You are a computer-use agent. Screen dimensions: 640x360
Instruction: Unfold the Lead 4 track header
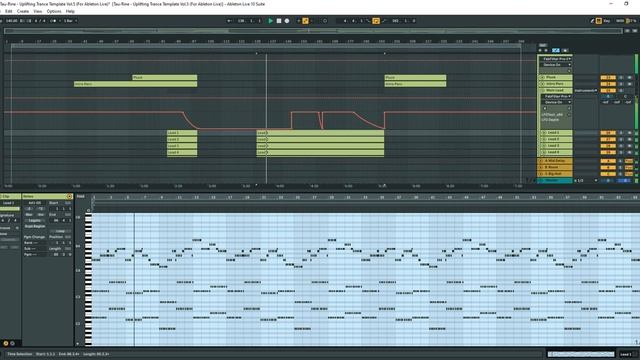pyautogui.click(x=544, y=152)
